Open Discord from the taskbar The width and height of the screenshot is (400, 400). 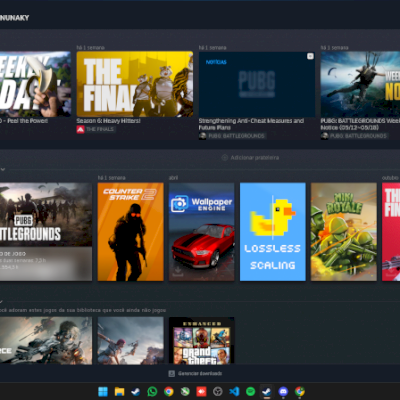click(x=283, y=391)
